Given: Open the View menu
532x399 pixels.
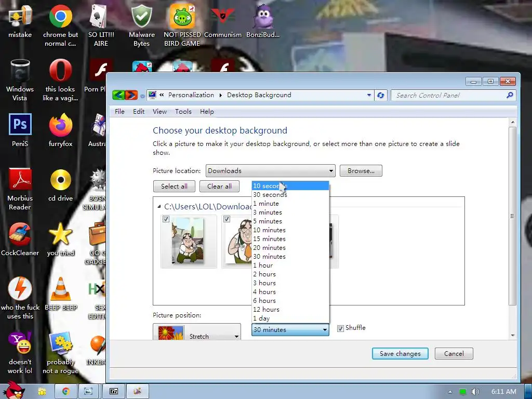Looking at the screenshot, I should [x=159, y=112].
